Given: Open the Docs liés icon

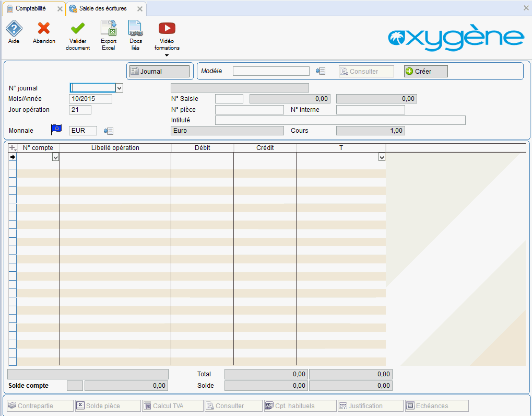Looking at the screenshot, I should [x=135, y=28].
